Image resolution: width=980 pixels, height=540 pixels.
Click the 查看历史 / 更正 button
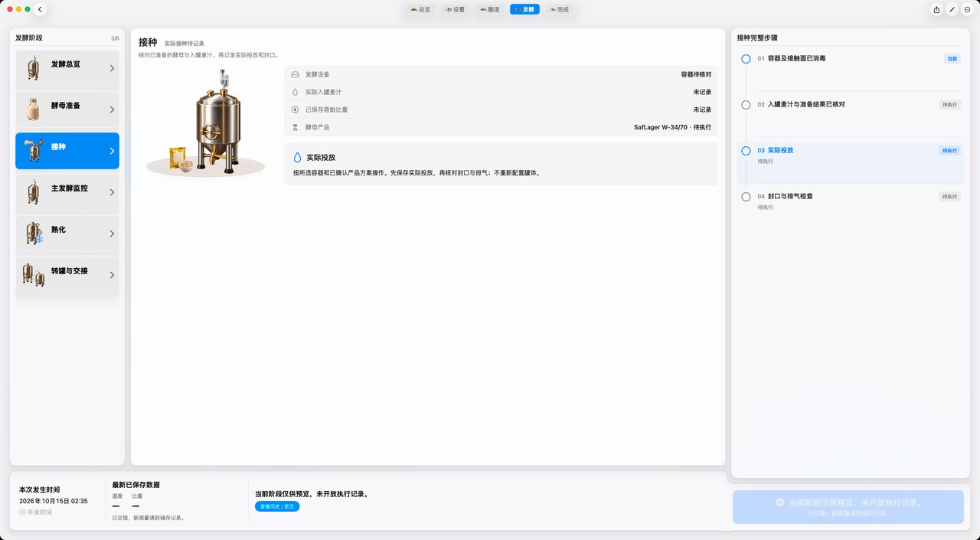coord(277,506)
